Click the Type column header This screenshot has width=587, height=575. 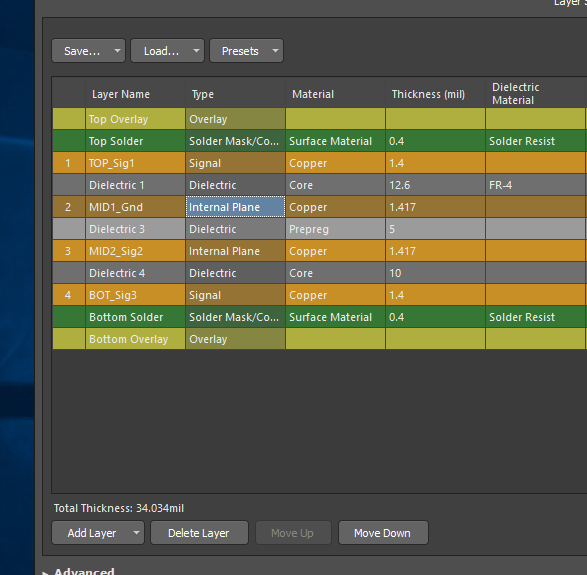pyautogui.click(x=235, y=94)
